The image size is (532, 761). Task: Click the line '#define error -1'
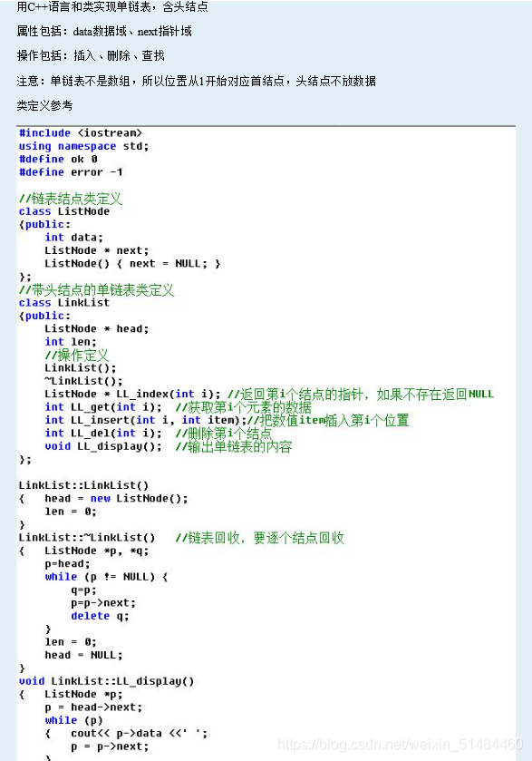tap(71, 172)
